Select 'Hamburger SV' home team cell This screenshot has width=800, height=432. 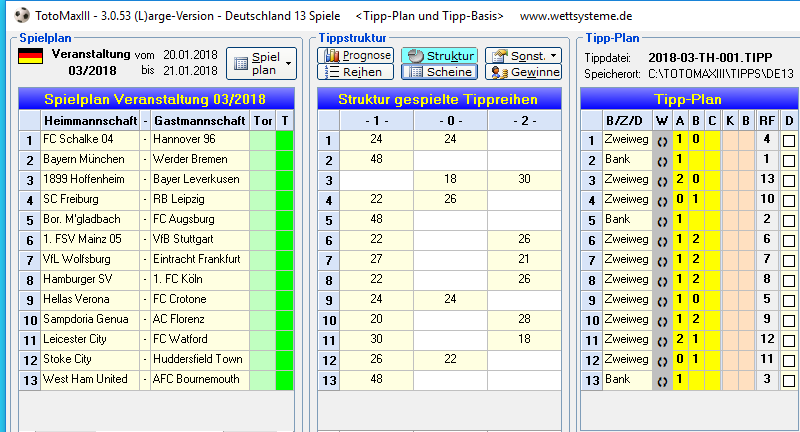[90, 280]
